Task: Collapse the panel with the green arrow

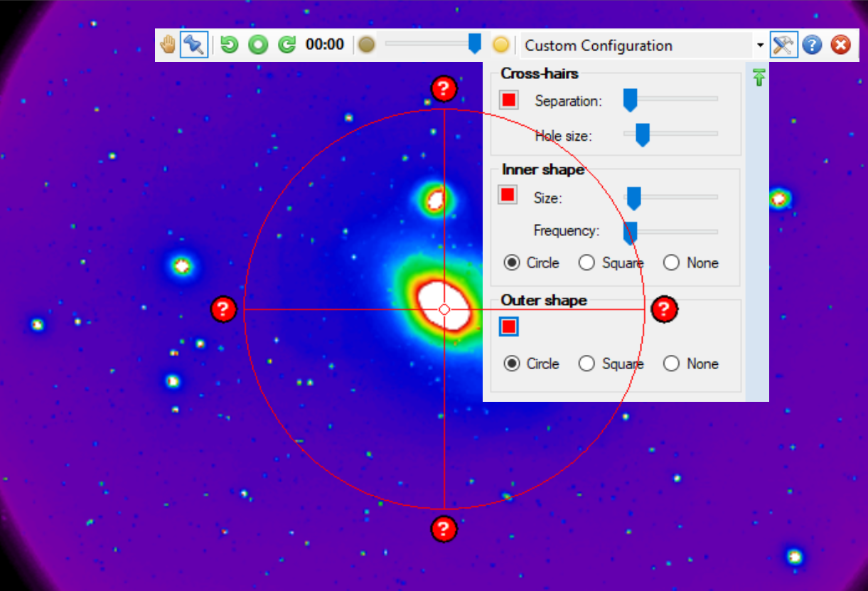Action: (x=759, y=77)
